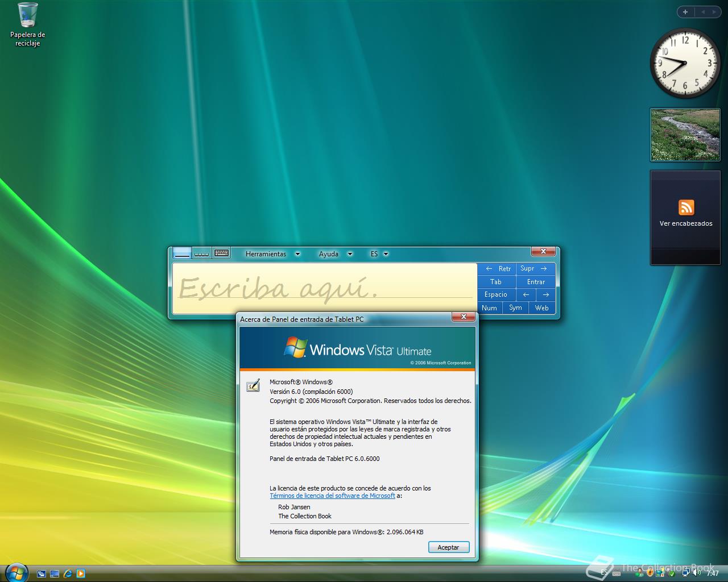The image size is (728, 582).
Task: Click the ES language bar indicator in taskbar
Action: [x=604, y=573]
